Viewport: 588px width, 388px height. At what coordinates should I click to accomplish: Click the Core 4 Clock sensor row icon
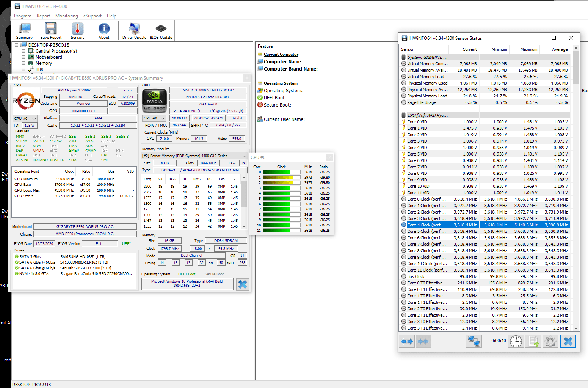pyautogui.click(x=404, y=225)
